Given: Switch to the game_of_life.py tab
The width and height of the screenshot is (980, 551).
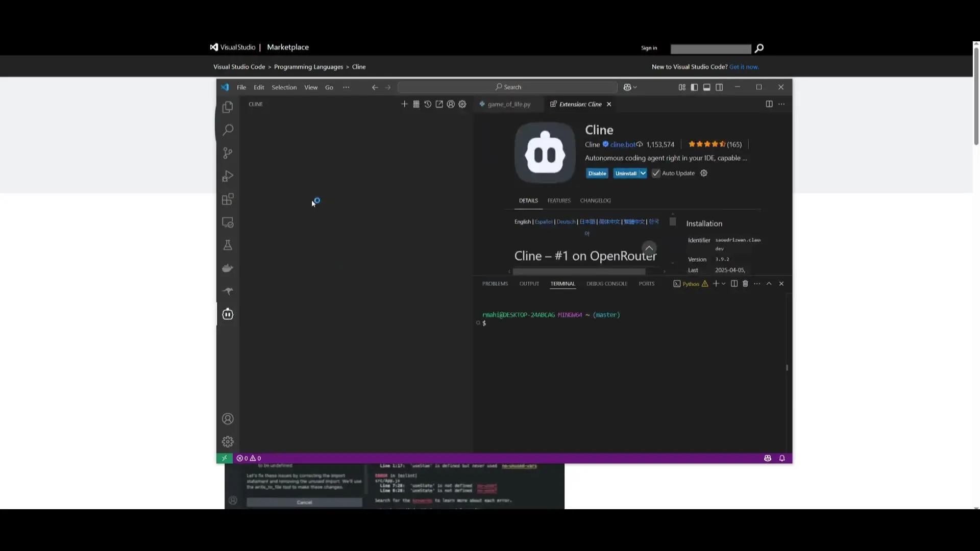Looking at the screenshot, I should click(508, 104).
